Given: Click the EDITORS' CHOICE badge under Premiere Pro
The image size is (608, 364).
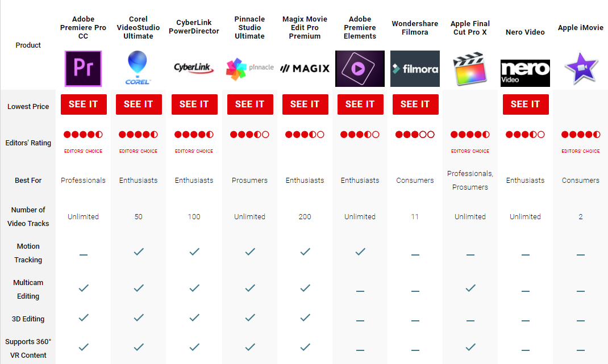Looking at the screenshot, I should [x=83, y=151].
